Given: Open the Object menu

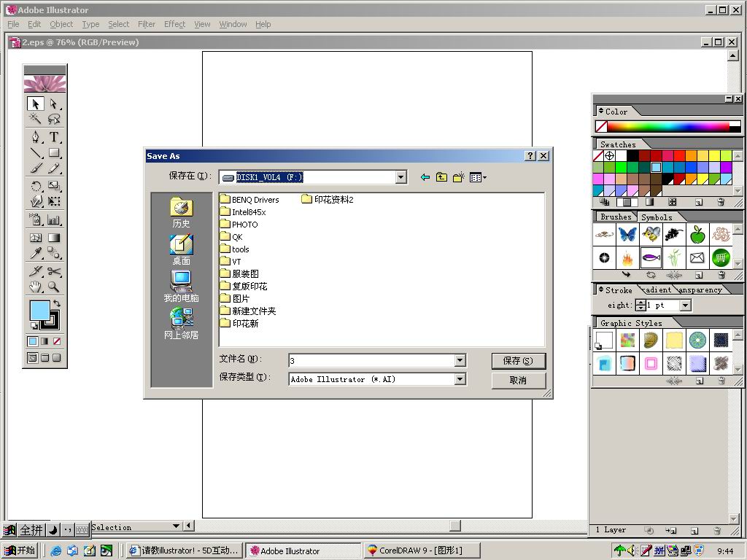Looking at the screenshot, I should (x=61, y=24).
